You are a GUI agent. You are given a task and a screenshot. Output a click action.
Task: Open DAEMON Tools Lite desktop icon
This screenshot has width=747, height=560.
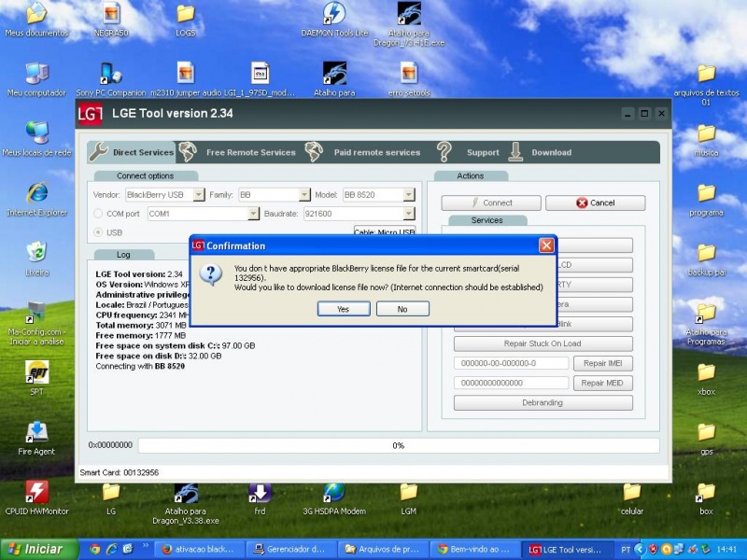pos(334,20)
